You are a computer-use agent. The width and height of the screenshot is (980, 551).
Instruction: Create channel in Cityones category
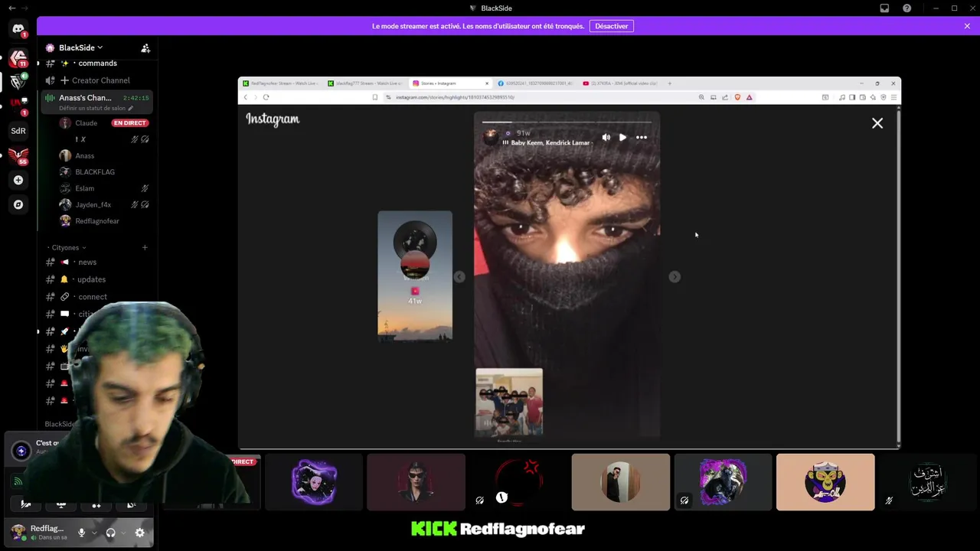pyautogui.click(x=145, y=247)
